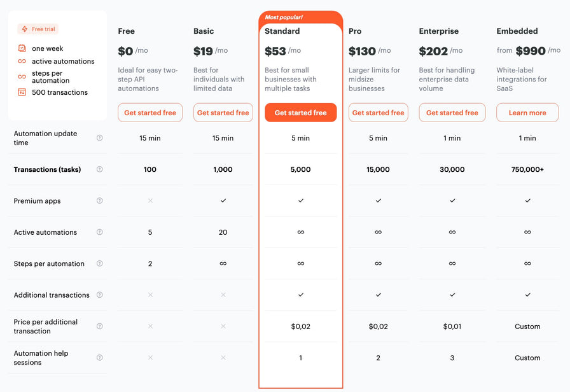Screen dimensions: 570x392
Task: Open Additional transactions info icon
Action: click(100, 295)
